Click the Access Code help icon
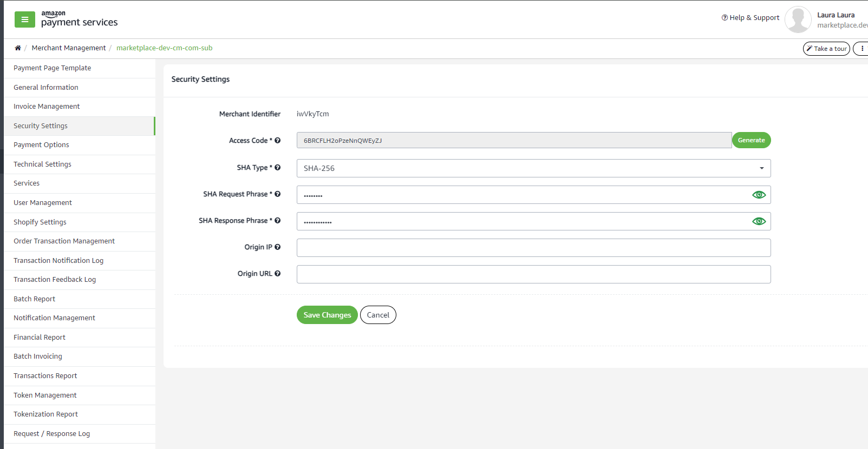This screenshot has width=868, height=449. point(278,141)
